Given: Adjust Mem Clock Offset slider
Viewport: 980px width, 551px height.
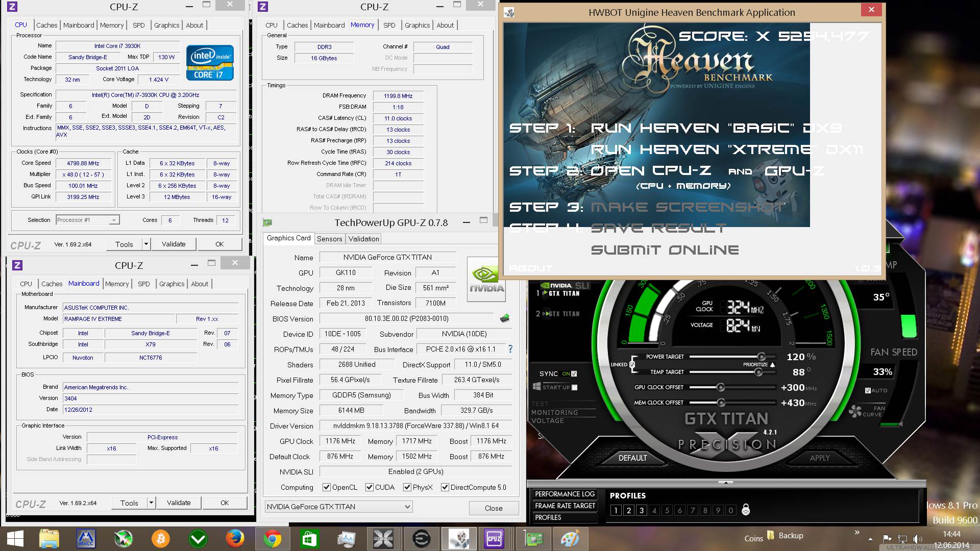Looking at the screenshot, I should pyautogui.click(x=721, y=403).
